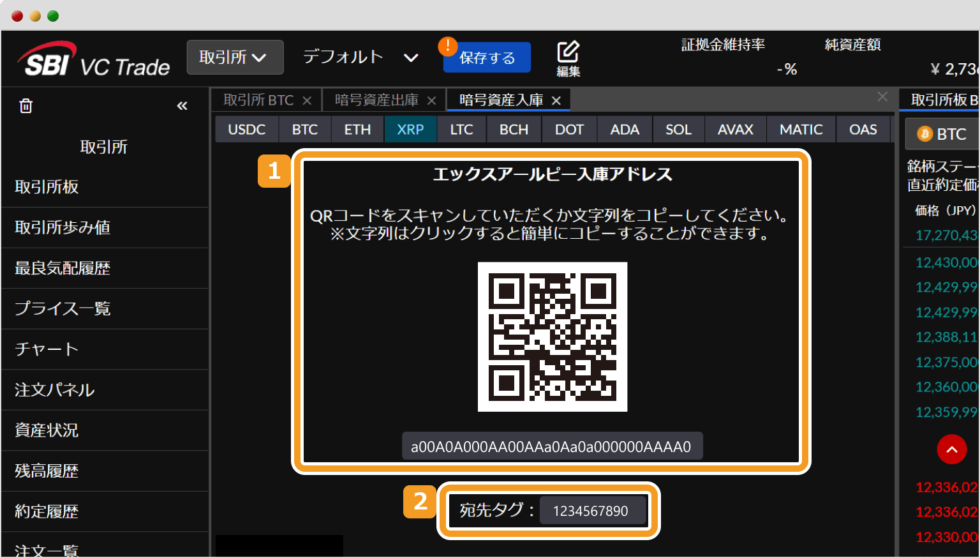The width and height of the screenshot is (980, 558).
Task: Close the 暗号資産入庫 tab
Action: tap(556, 101)
